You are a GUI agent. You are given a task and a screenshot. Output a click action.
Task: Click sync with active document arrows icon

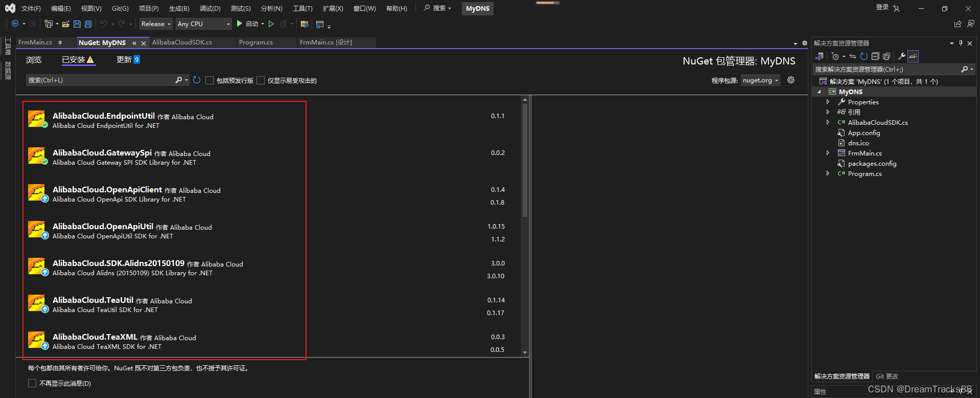click(853, 56)
